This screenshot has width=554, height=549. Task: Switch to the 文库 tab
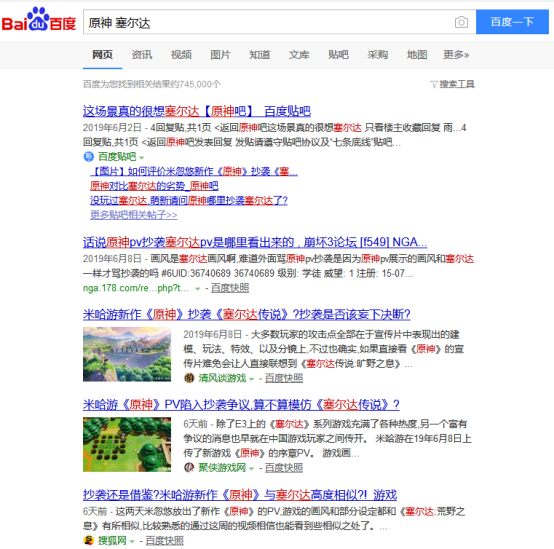(299, 55)
